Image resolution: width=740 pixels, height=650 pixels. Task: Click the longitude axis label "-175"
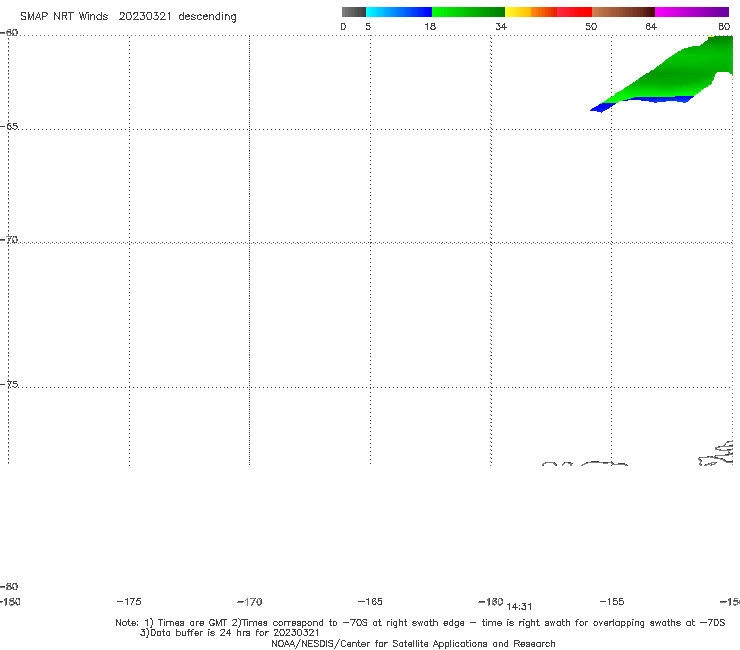(x=129, y=601)
